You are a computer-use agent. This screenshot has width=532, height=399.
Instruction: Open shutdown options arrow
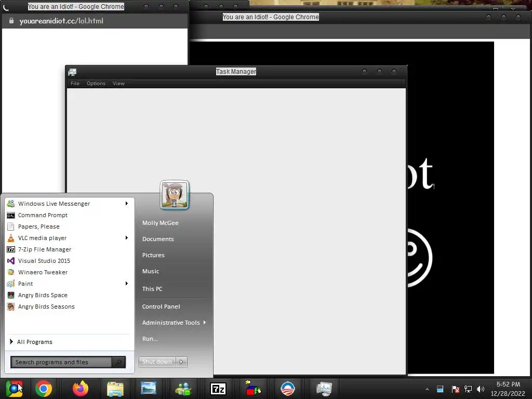click(x=181, y=362)
